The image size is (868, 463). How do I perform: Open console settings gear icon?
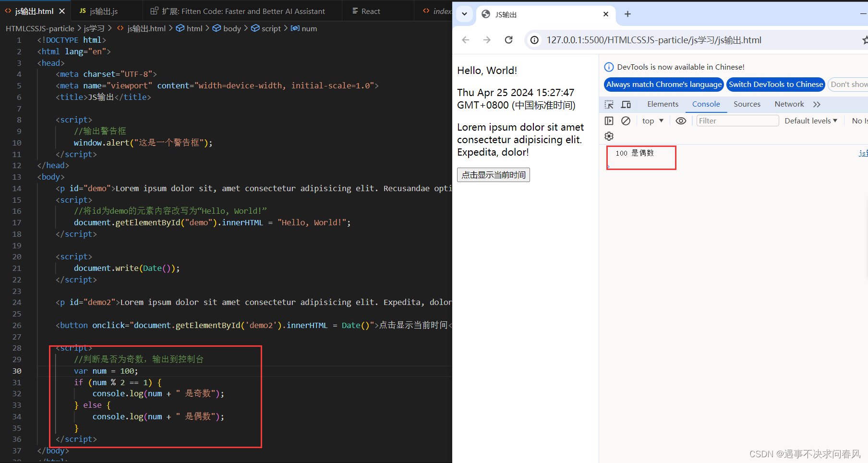point(609,136)
